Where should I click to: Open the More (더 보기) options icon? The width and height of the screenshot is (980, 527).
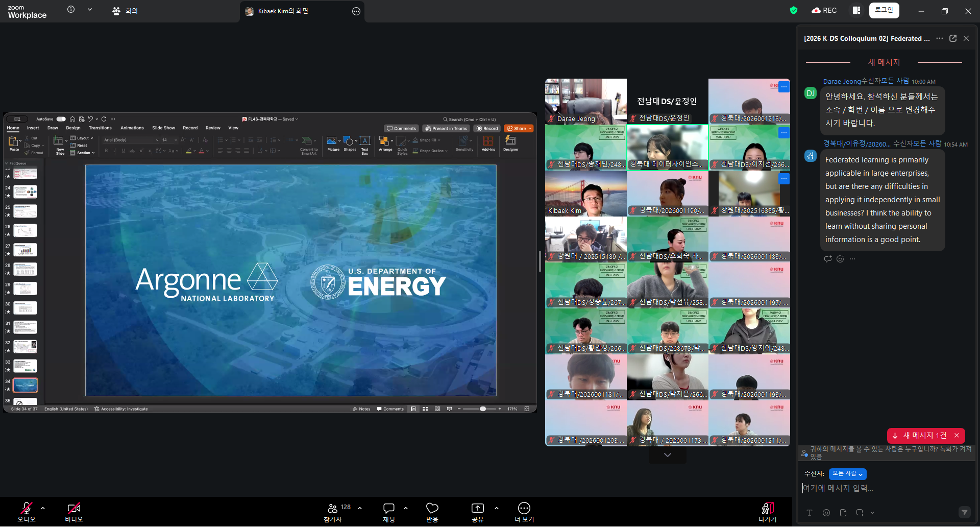524,508
